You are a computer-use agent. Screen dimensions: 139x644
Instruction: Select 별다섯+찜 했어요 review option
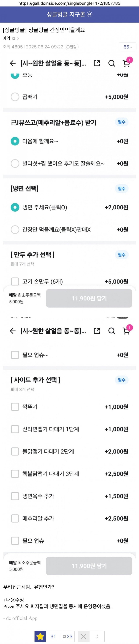(x=15, y=164)
